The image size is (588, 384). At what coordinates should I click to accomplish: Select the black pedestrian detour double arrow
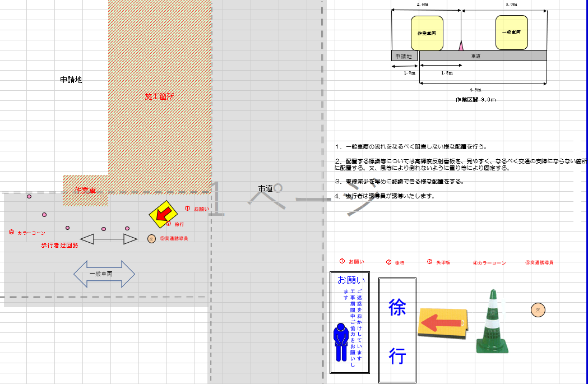coord(109,239)
